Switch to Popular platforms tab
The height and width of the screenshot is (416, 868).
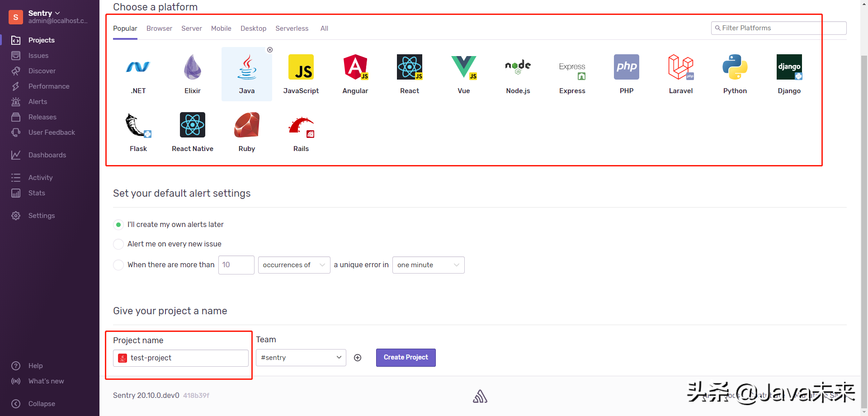coord(125,28)
